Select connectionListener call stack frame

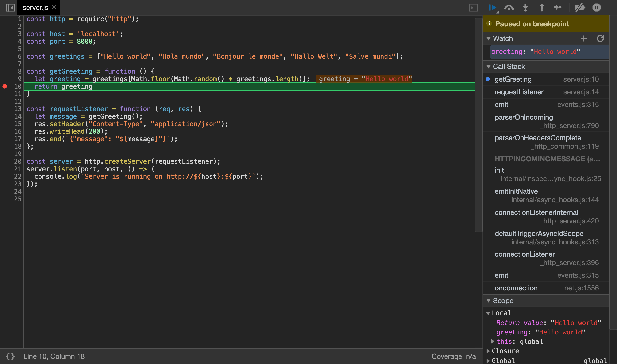tap(546, 258)
